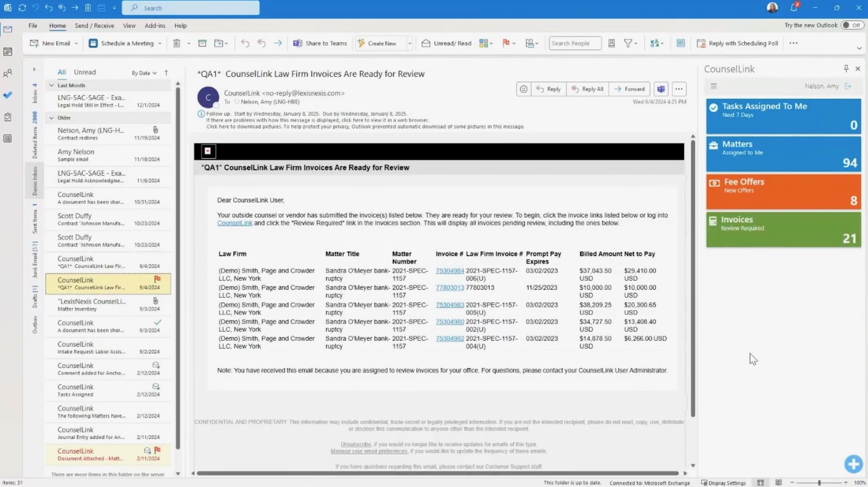Open the Fee Offers tile
868x487 pixels.
pyautogui.click(x=783, y=192)
